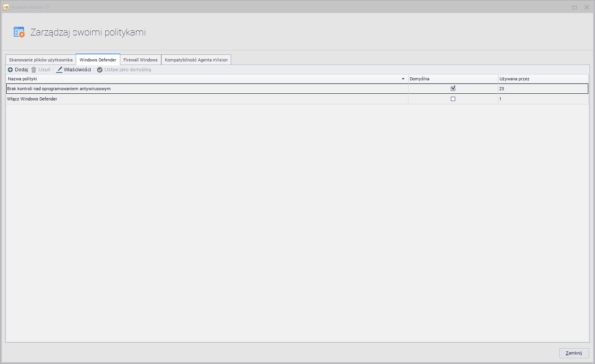Click the Właściwości pencil icon

[60, 70]
